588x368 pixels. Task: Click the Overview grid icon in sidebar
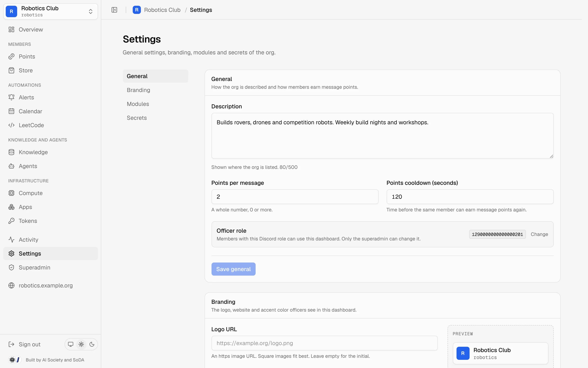coord(11,29)
